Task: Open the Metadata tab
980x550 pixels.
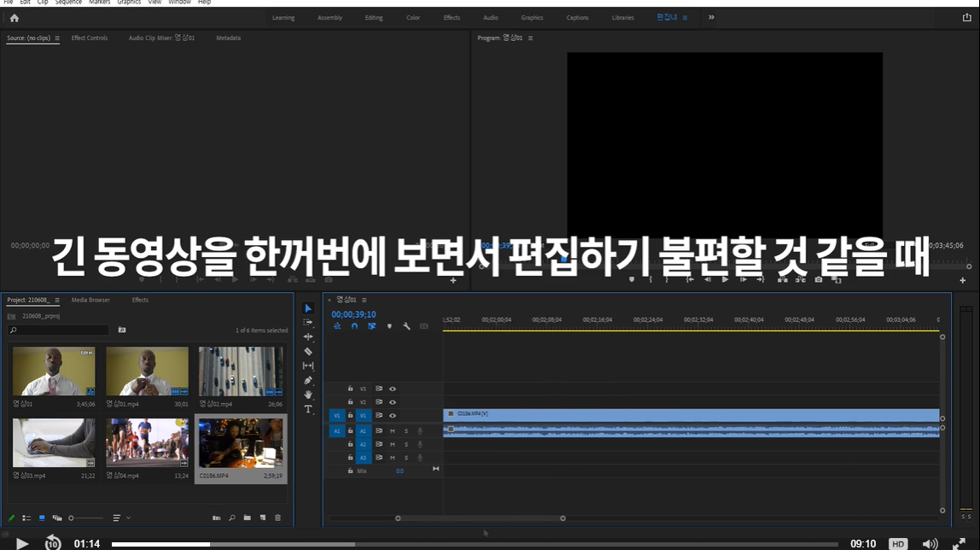Action: pos(228,38)
